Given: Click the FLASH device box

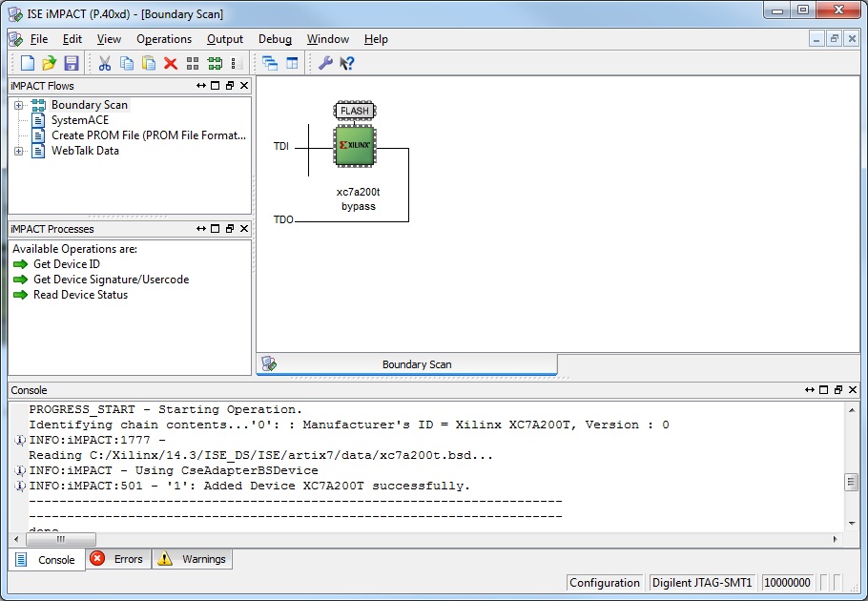Looking at the screenshot, I should point(354,111).
